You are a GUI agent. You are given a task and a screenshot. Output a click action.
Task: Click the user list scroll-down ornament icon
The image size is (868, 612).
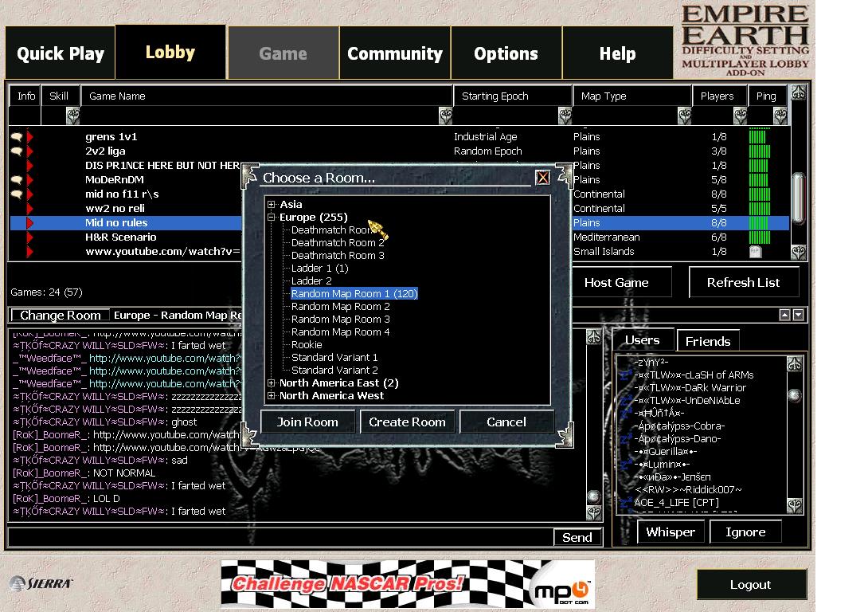pyautogui.click(x=795, y=505)
